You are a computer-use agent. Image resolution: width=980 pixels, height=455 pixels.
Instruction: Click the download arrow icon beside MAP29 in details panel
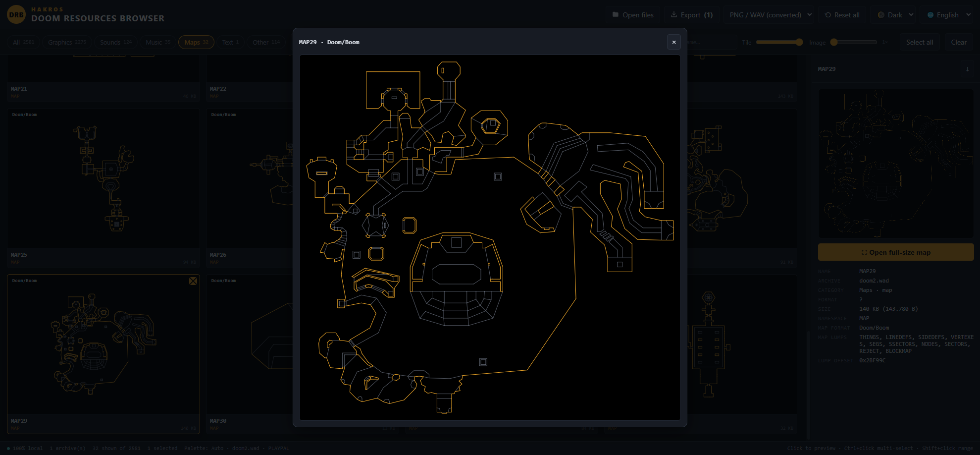point(967,69)
